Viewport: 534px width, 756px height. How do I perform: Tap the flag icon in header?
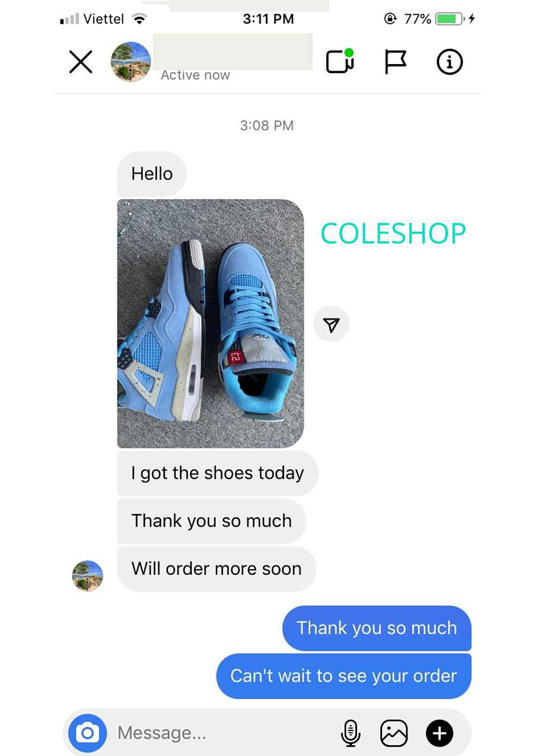(395, 62)
